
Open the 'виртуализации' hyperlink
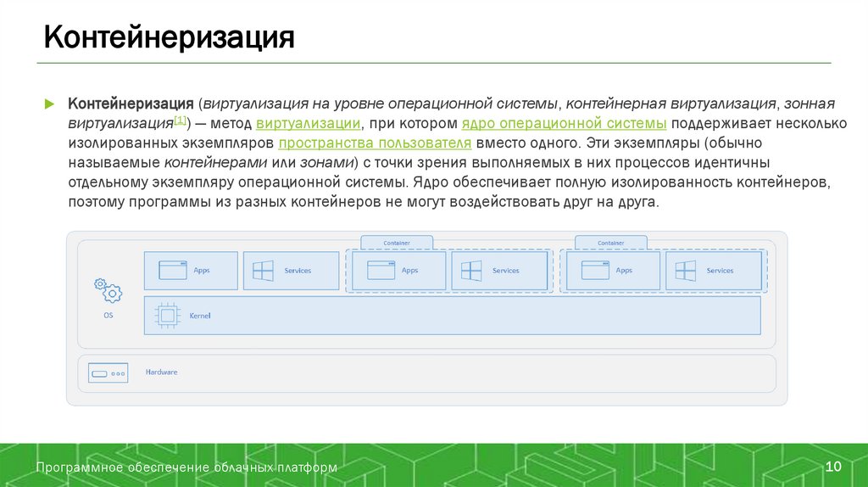tap(308, 123)
